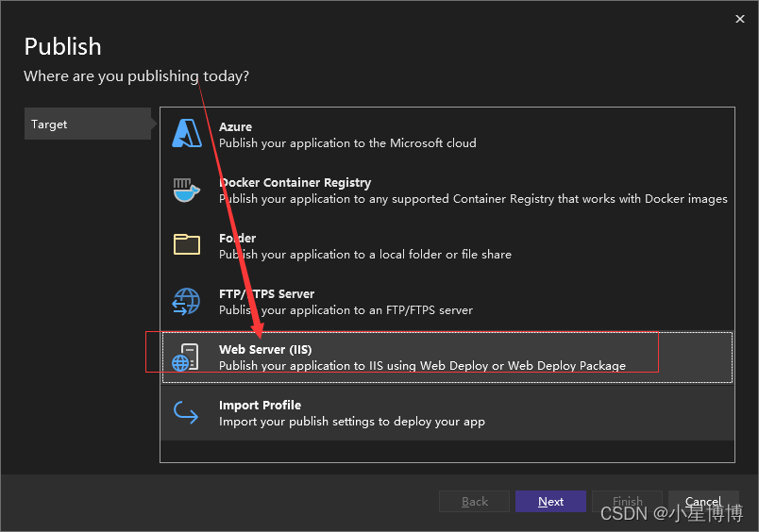Open the Target step tab

tap(88, 124)
